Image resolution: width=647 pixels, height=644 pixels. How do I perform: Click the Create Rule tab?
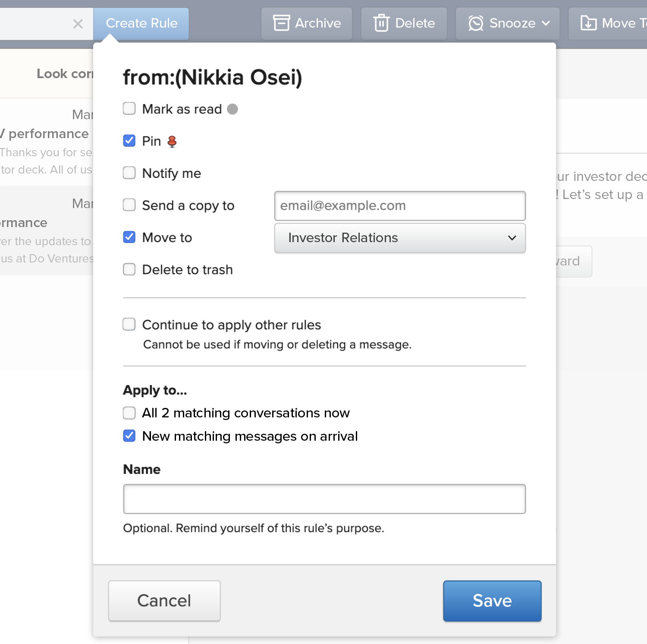141,23
